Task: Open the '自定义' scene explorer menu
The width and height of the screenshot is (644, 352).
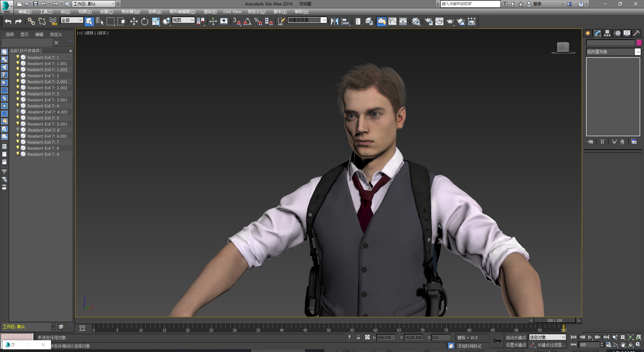Action: coord(56,35)
